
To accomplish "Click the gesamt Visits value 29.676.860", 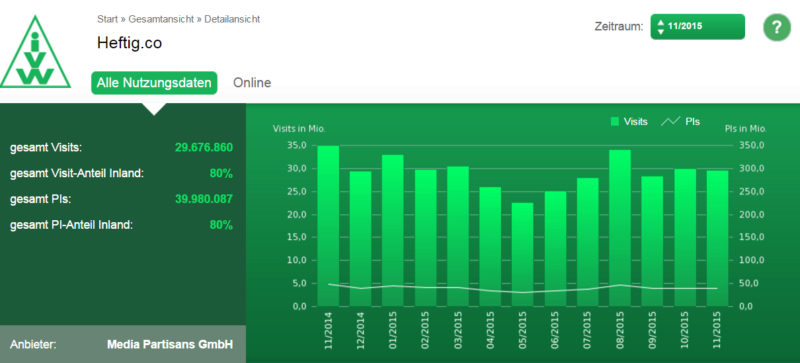I will point(204,148).
